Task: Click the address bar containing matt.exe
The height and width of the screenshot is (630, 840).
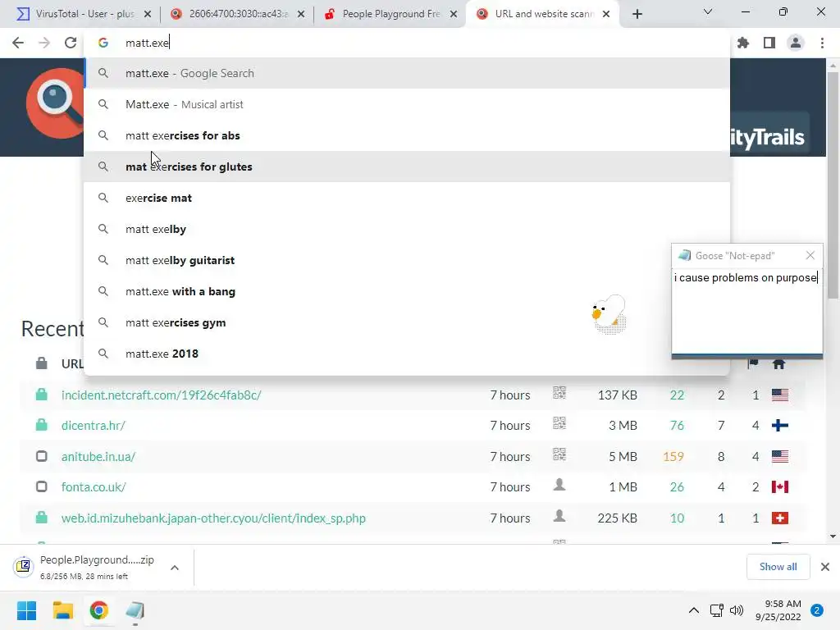Action: [x=407, y=43]
